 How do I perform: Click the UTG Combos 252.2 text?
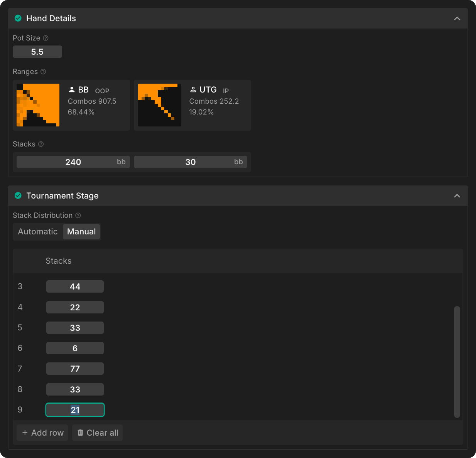pos(214,101)
